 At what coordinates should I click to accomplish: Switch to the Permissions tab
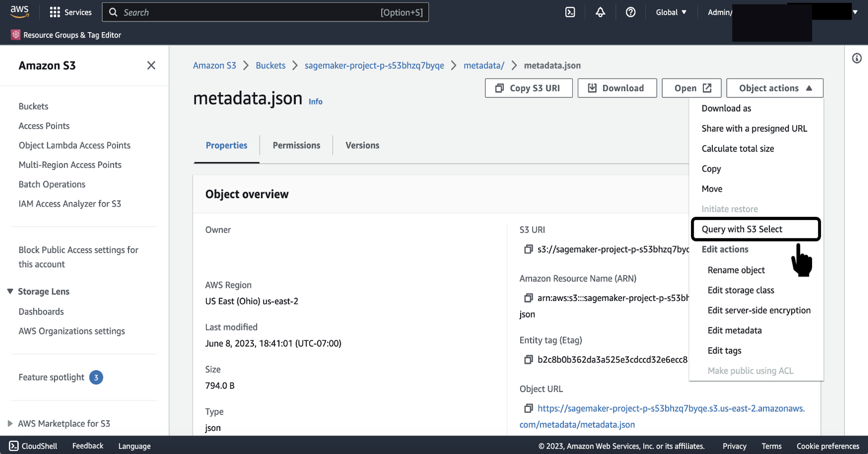(x=296, y=145)
